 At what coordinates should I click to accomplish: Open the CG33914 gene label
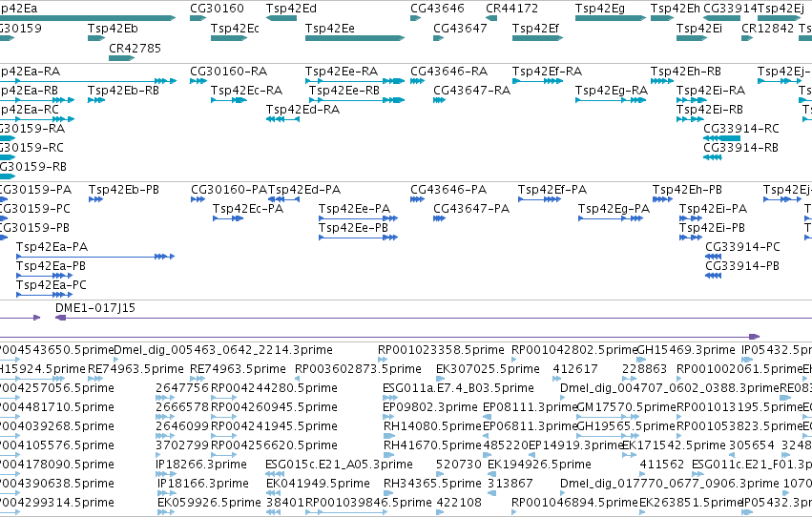(x=730, y=9)
